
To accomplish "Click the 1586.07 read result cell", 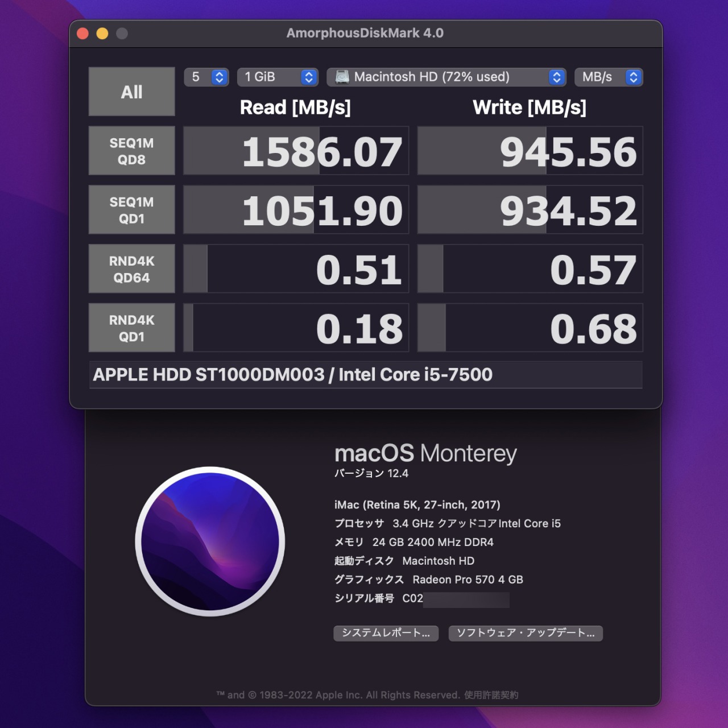I will point(296,151).
